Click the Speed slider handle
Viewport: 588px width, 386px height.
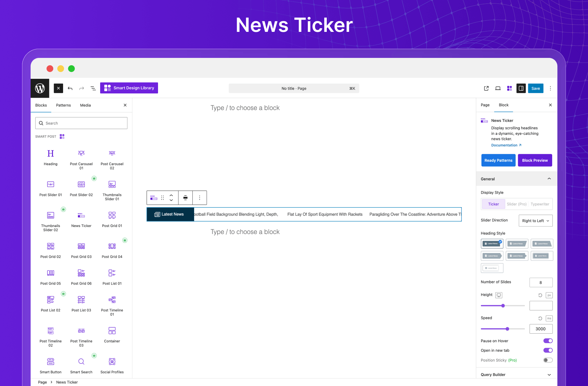click(507, 329)
